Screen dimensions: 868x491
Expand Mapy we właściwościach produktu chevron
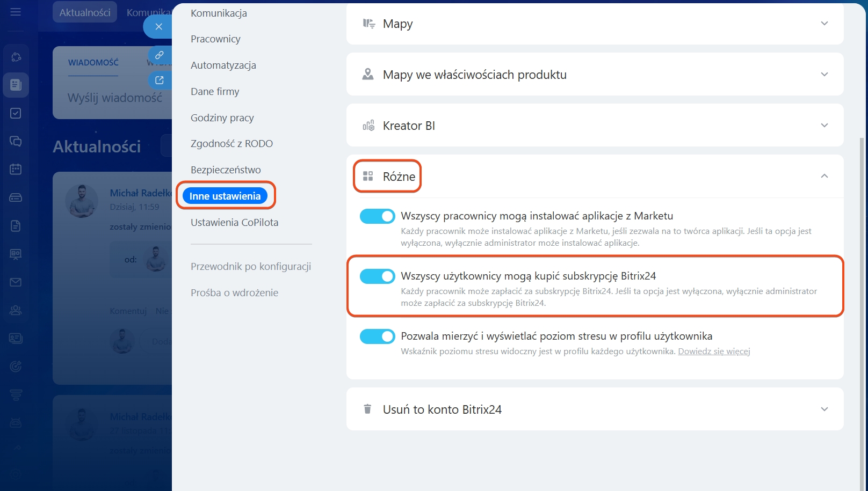pos(824,74)
